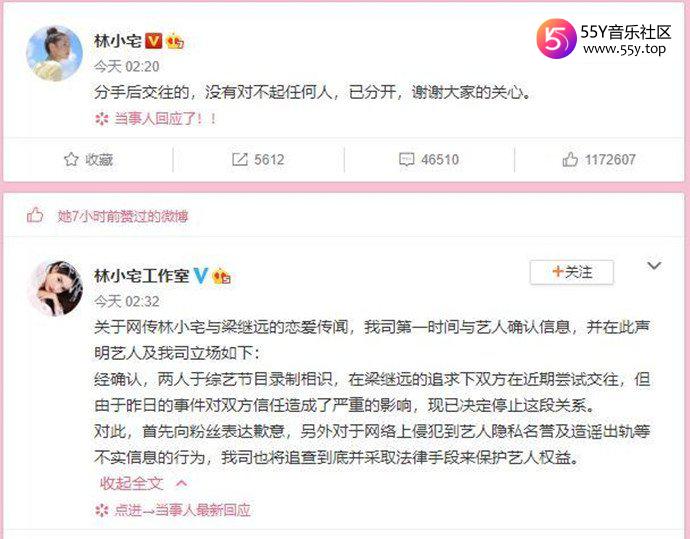Viewport: 690px width, 539px height.
Task: Open 点进→当事人最新回应 topic link
Action: pos(182,510)
